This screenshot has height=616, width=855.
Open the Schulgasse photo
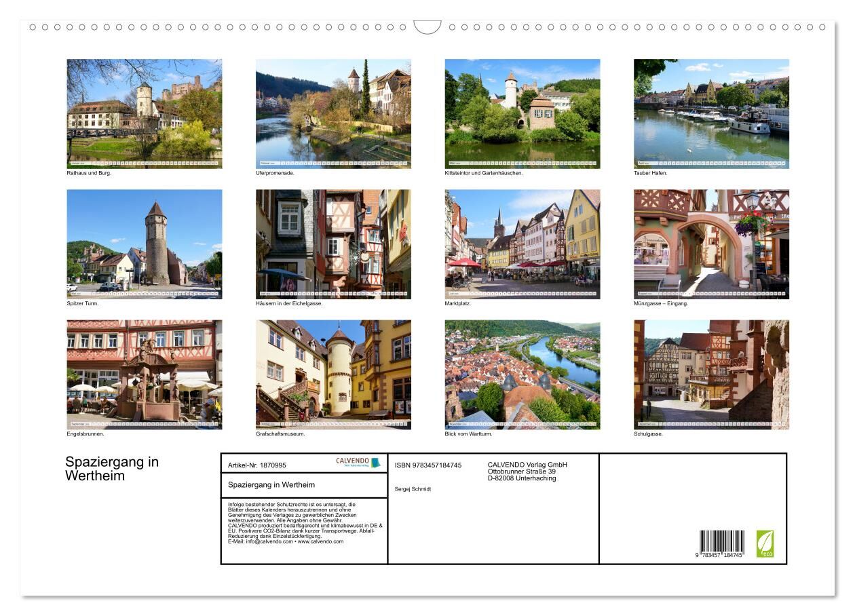(711, 374)
